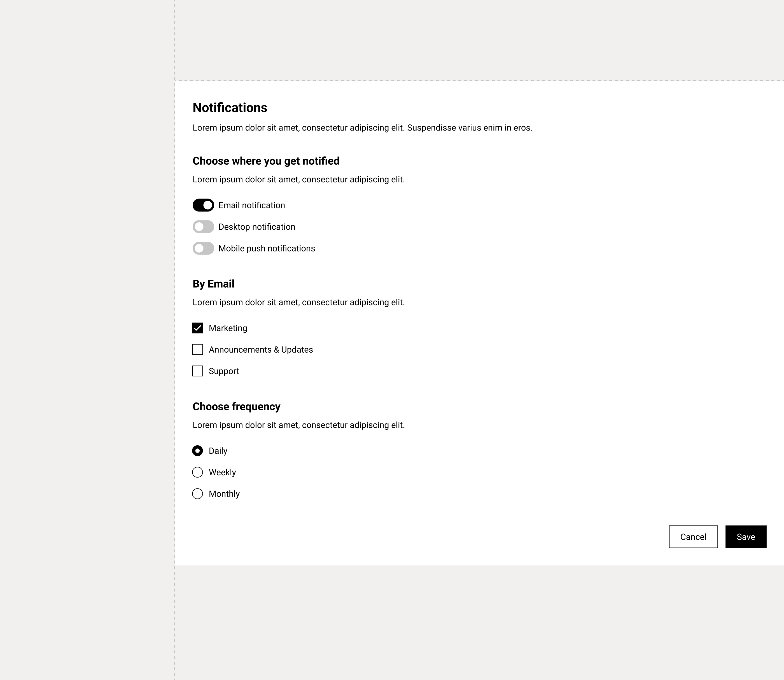The image size is (784, 680).
Task: Click the 'Mobile push notifications' label text
Action: (267, 248)
